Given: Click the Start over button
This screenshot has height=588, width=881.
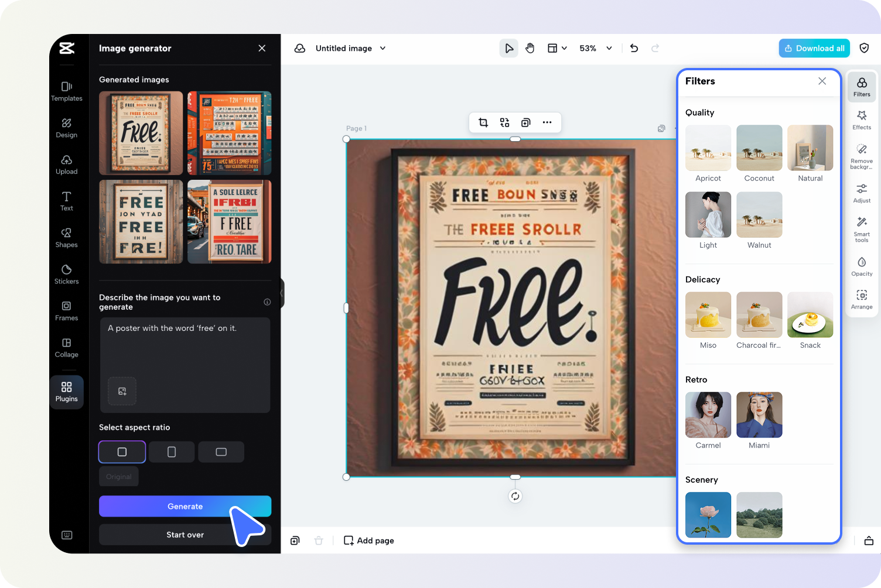Looking at the screenshot, I should (x=185, y=535).
